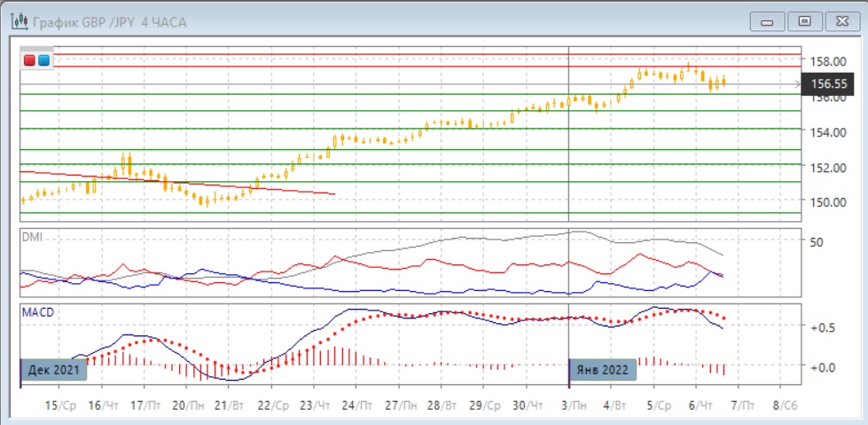Click the current price label 156.55
The image size is (868, 425).
point(831,85)
